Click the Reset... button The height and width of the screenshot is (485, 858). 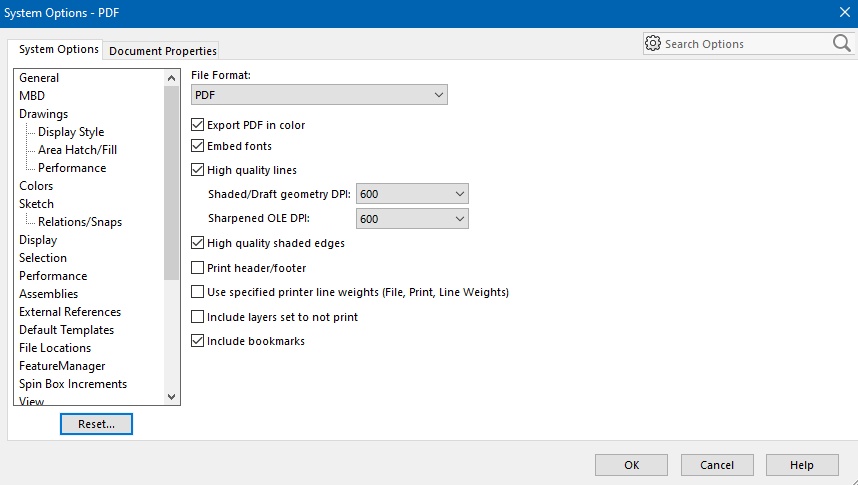pos(96,424)
